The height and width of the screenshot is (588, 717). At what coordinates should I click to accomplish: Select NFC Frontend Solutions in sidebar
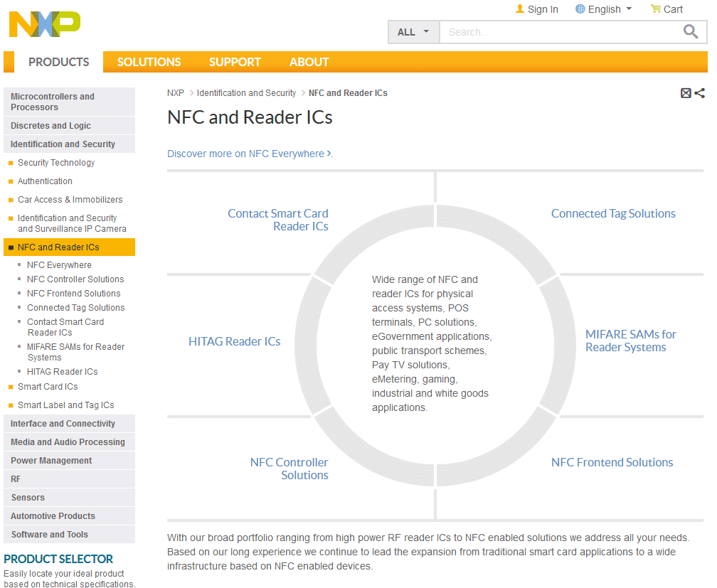[x=74, y=294]
